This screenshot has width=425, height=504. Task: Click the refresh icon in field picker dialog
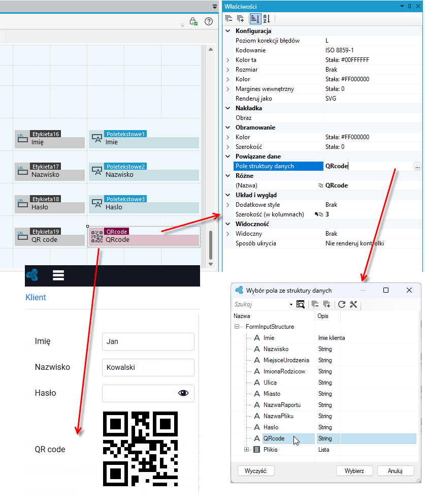click(x=342, y=304)
